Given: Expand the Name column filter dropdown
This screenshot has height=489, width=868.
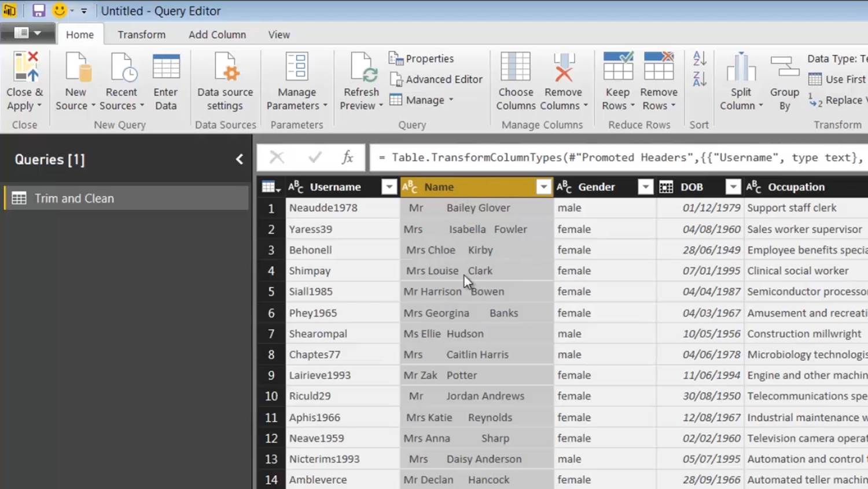Looking at the screenshot, I should point(543,187).
